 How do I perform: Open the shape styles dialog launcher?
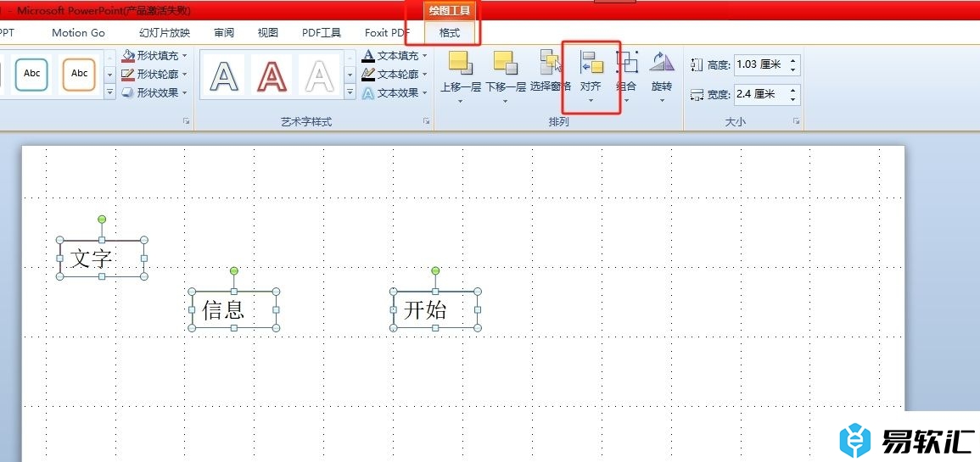[187, 122]
